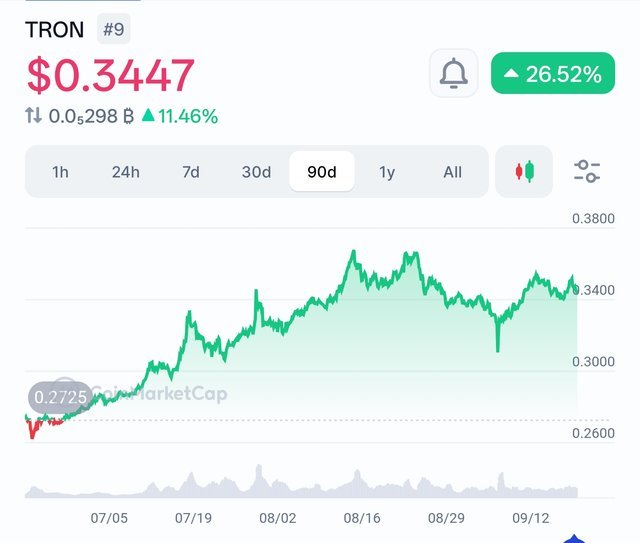
Task: Tap the 07/05 date on the axis
Action: (x=109, y=518)
